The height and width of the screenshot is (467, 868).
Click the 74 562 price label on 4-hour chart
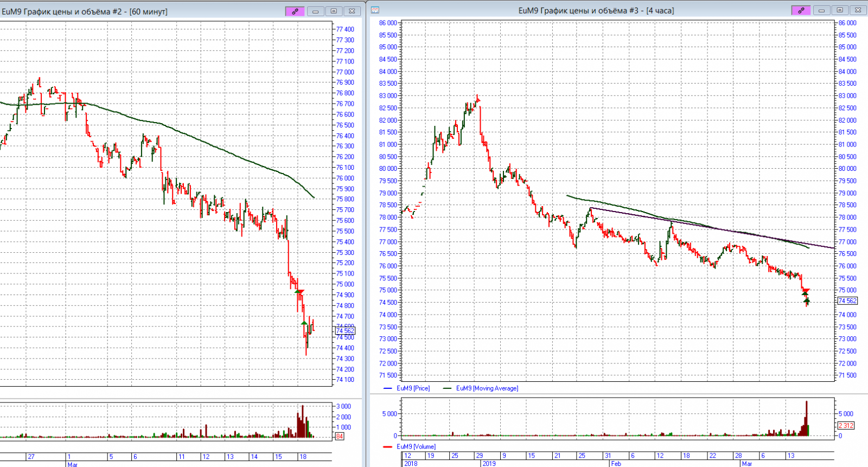[x=847, y=301]
